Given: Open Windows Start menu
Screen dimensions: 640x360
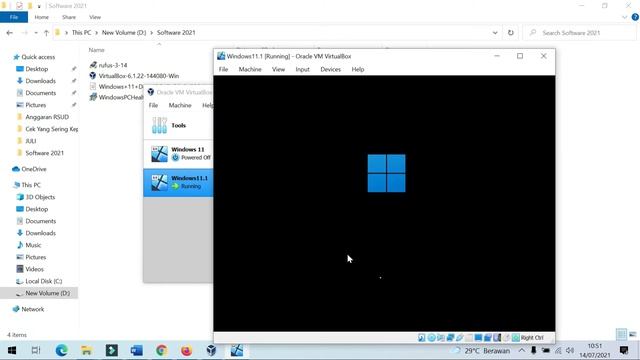Looking at the screenshot, I should 11,351.
